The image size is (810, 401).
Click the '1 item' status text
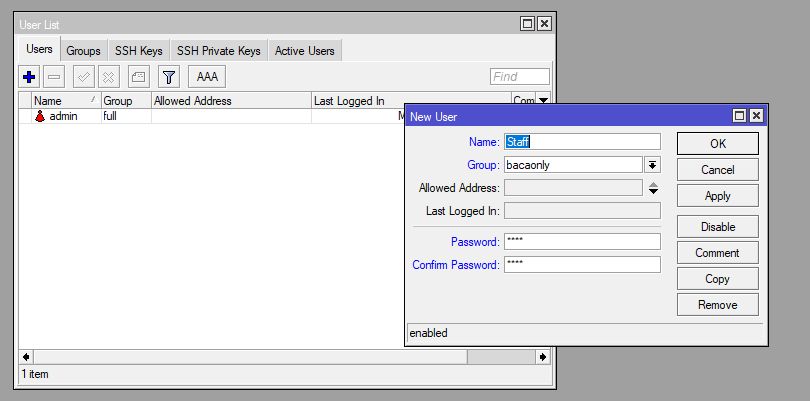[35, 374]
